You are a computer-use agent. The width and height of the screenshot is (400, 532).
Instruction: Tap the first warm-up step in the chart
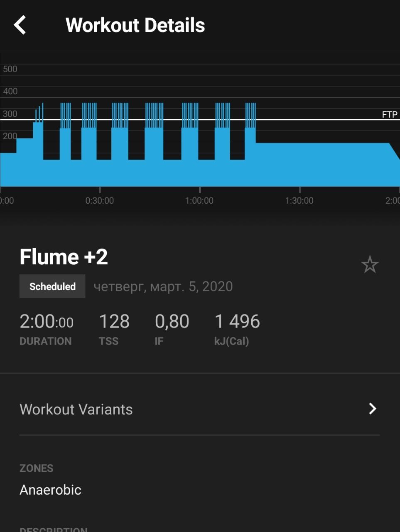click(x=8, y=170)
